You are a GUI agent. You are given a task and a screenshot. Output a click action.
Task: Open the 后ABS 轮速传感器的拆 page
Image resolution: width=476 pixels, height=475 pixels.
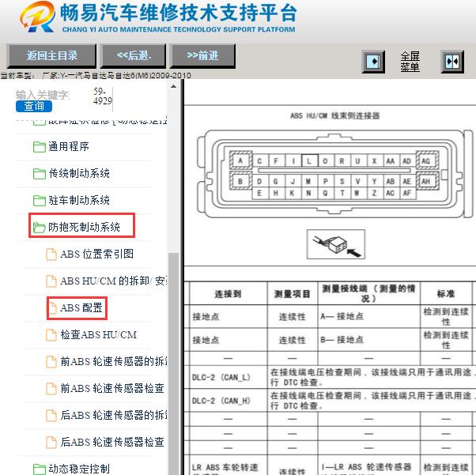114,415
